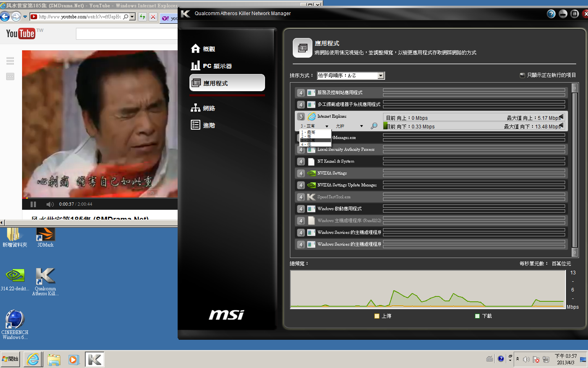Open the IE address bar autocomplete dropdown
Viewport: 588px width, 368px height.
coord(132,17)
